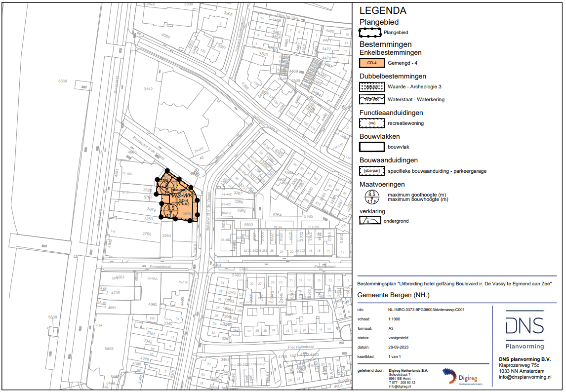566x392 pixels.
Task: Click the 'ondergrond' legend text
Action: [396, 221]
